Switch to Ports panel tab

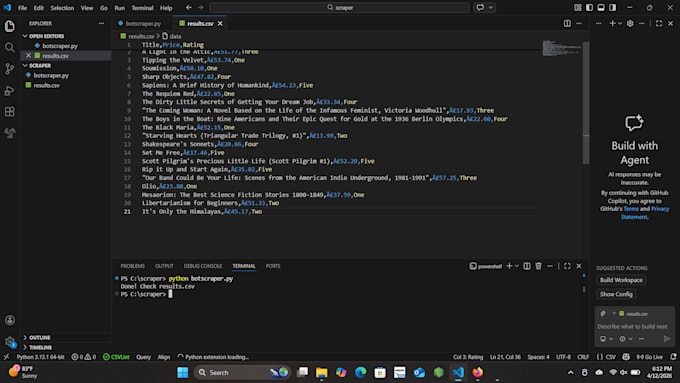point(273,266)
